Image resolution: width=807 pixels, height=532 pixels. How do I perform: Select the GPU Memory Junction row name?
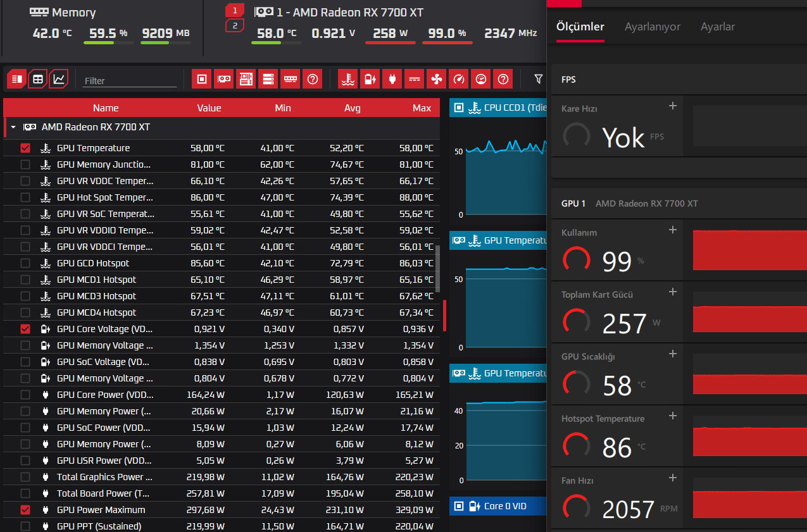(x=105, y=164)
